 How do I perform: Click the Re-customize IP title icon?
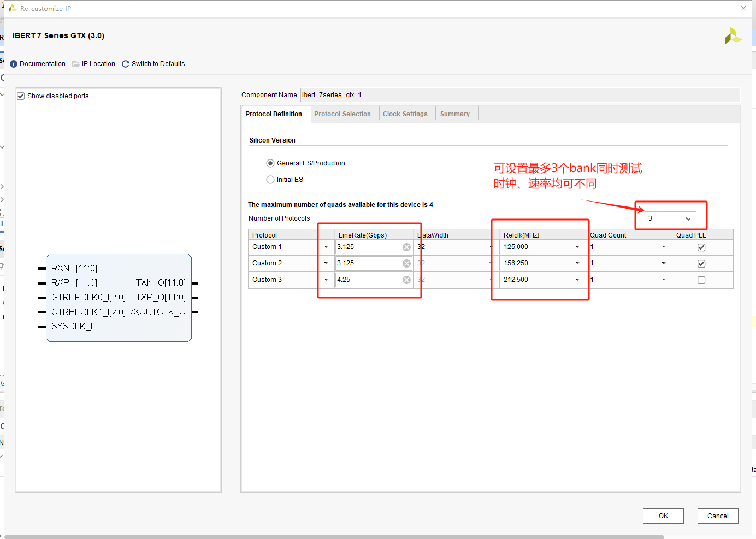12,8
